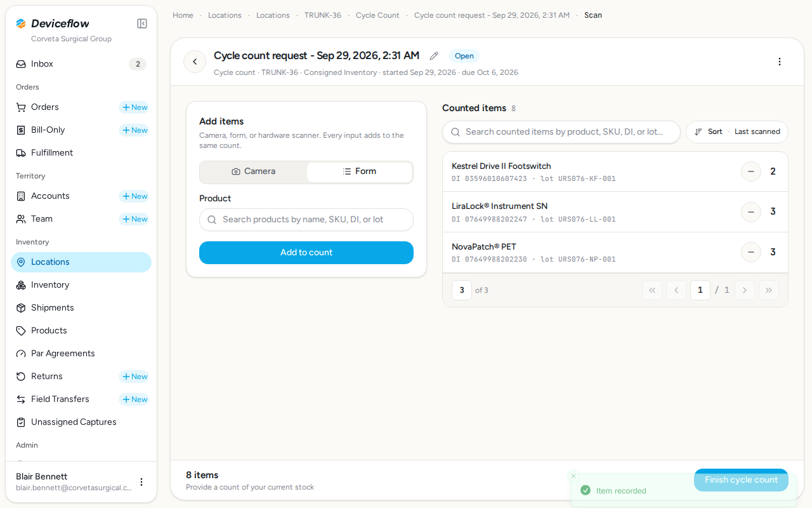Click the Deviceflow logo

[53, 23]
